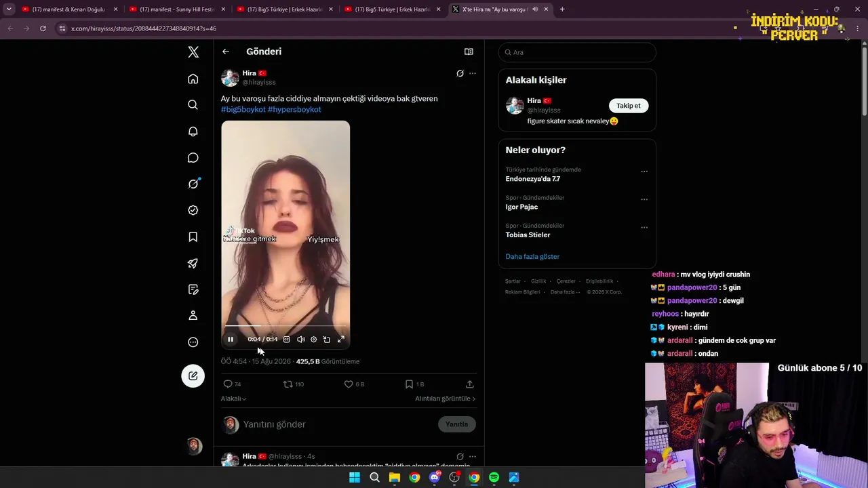Bookmark the post with 1 B saves
The width and height of the screenshot is (868, 488).
pos(414,384)
